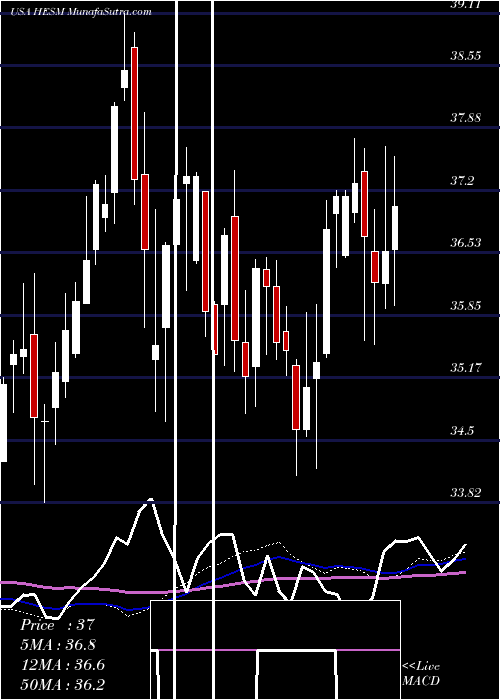
Task: Click the USA HESM MunafaSutra.com title text
Action: pos(82,12)
